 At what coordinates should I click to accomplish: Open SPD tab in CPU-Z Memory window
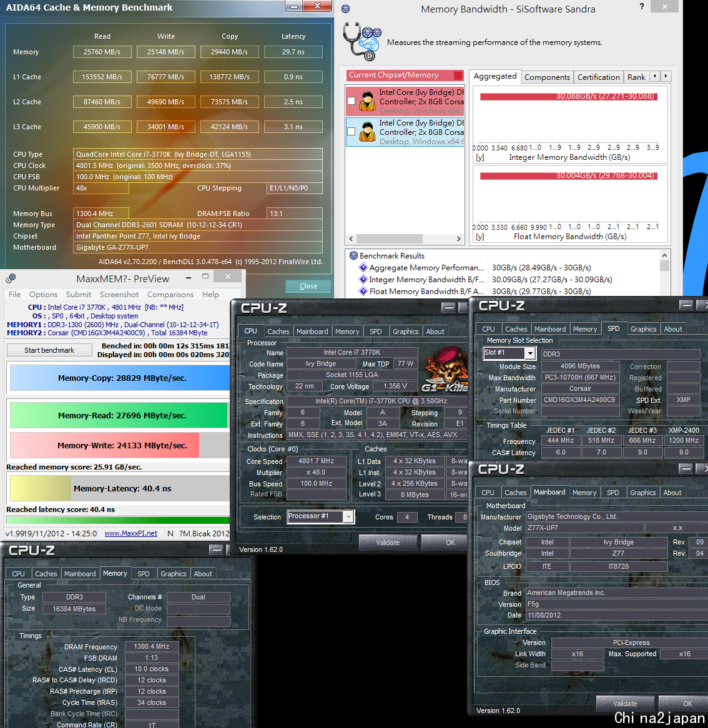[144, 574]
